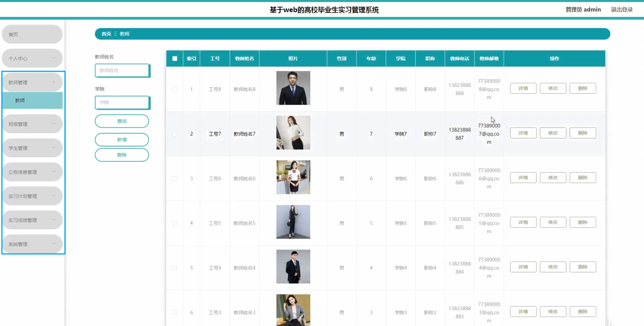Open the photo thumbnail of 教师姓名8
This screenshot has width=644, height=326.
pyautogui.click(x=293, y=88)
